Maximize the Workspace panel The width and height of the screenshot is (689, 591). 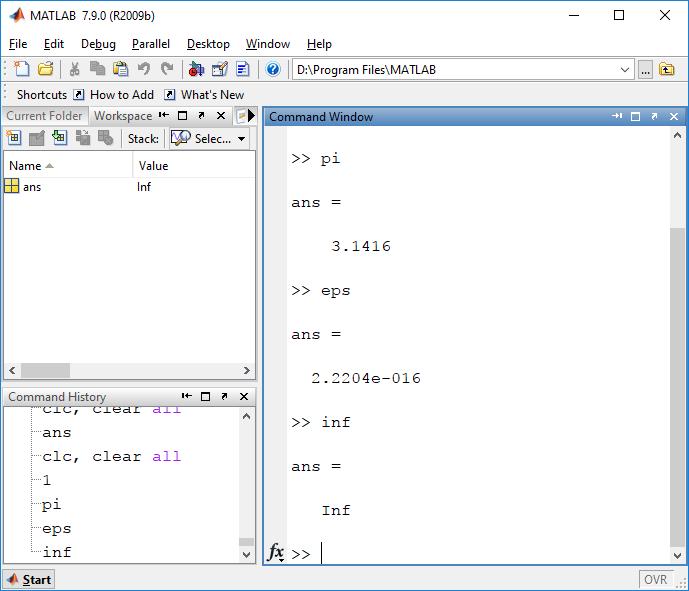[182, 116]
